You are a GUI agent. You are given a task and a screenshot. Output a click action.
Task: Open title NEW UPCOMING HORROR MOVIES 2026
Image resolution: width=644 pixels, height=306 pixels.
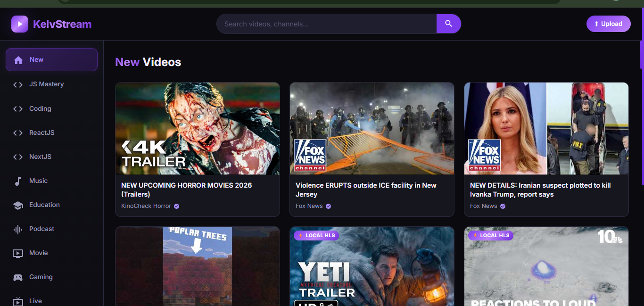click(186, 190)
